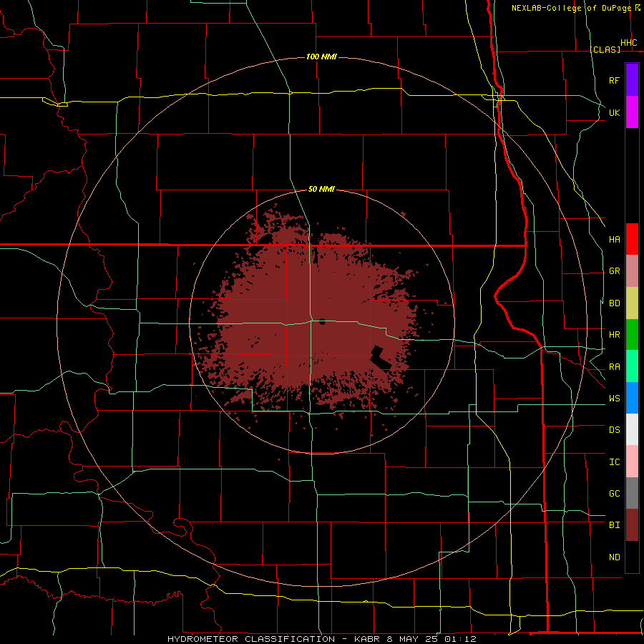Click the ND legend label

(614, 557)
